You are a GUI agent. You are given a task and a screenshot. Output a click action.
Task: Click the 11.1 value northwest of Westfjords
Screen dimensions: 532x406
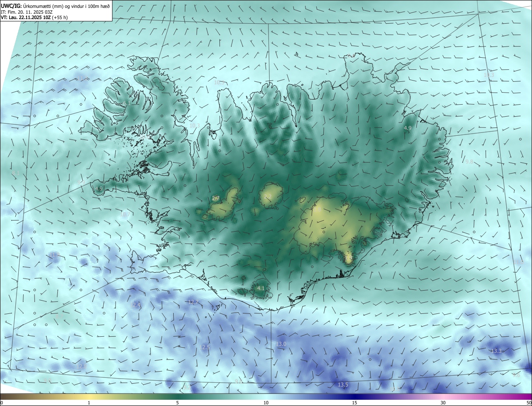[82, 79]
